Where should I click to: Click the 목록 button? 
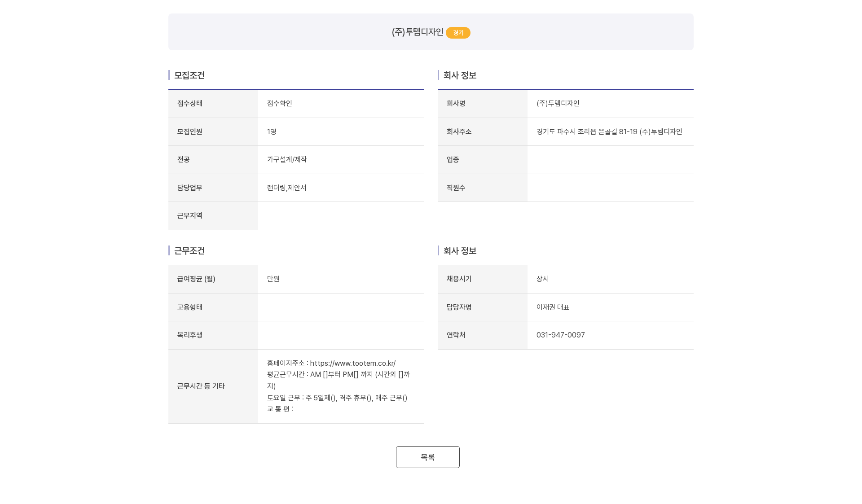427,457
